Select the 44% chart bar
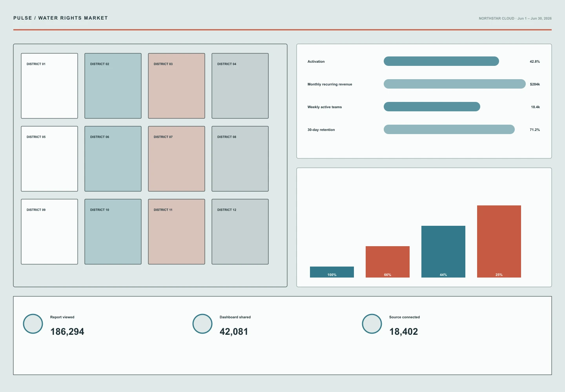This screenshot has width=565, height=392. (443, 252)
